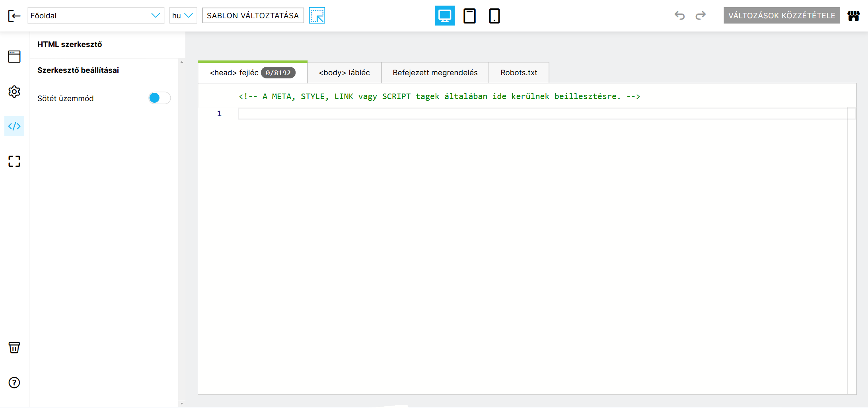Open the Befejezett megrendelés tab
The image size is (868, 408).
(435, 72)
